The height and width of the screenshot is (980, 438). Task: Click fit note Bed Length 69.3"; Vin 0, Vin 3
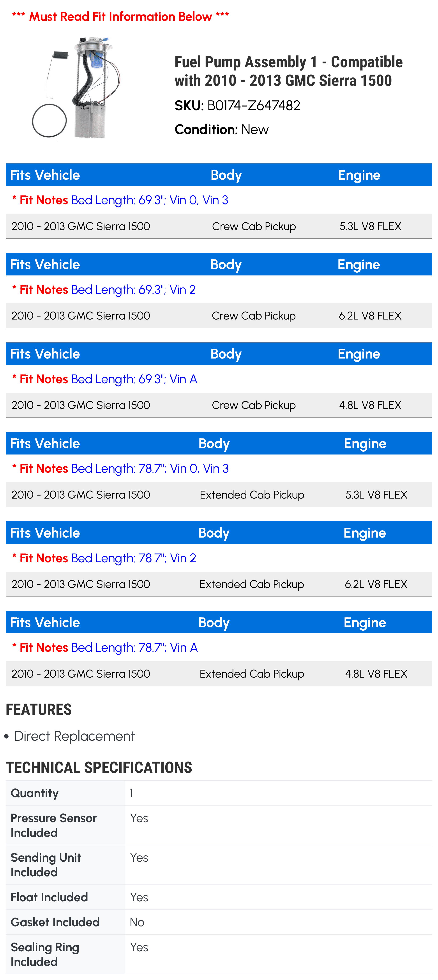click(x=149, y=200)
